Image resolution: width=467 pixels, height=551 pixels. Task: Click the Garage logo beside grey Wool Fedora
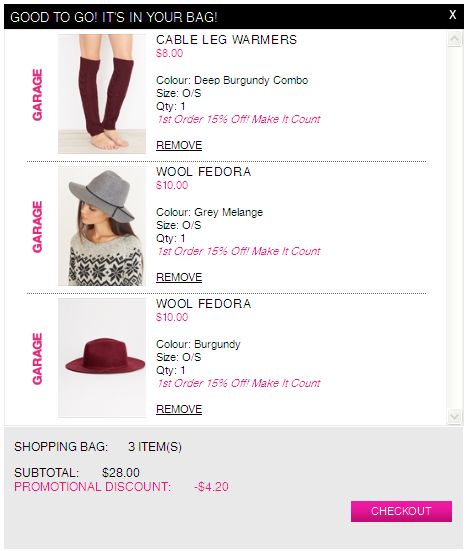pyautogui.click(x=37, y=227)
